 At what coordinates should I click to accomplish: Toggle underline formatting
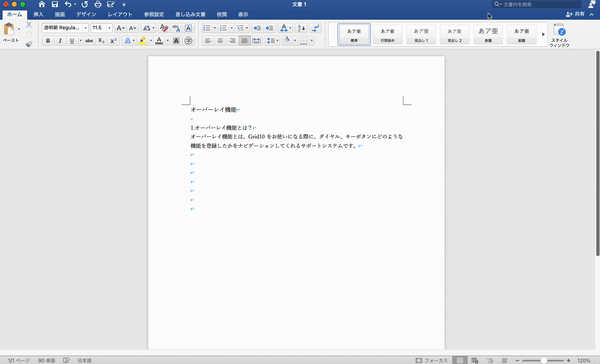(72, 41)
